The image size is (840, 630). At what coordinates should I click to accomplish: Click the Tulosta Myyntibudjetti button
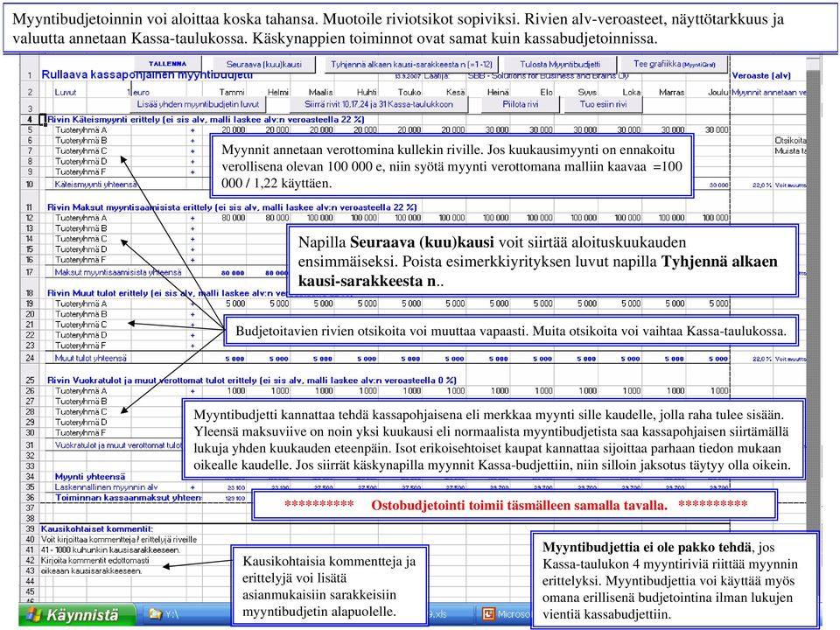coord(560,64)
